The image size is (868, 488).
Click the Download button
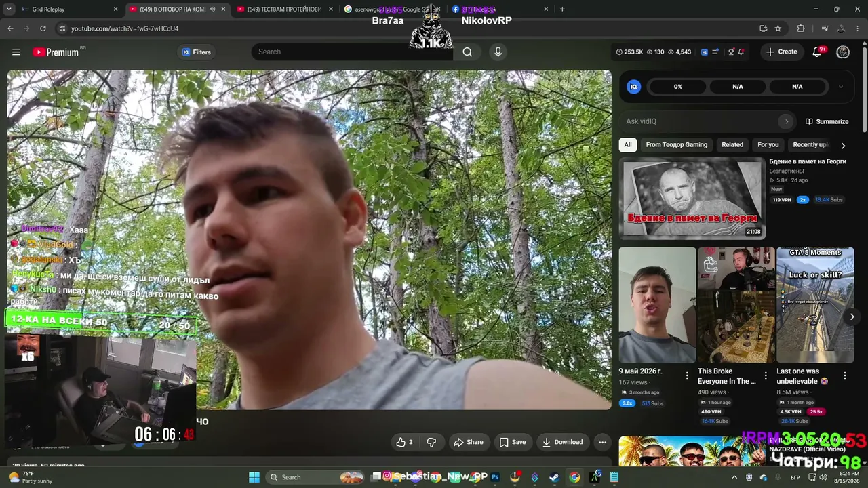coord(562,442)
